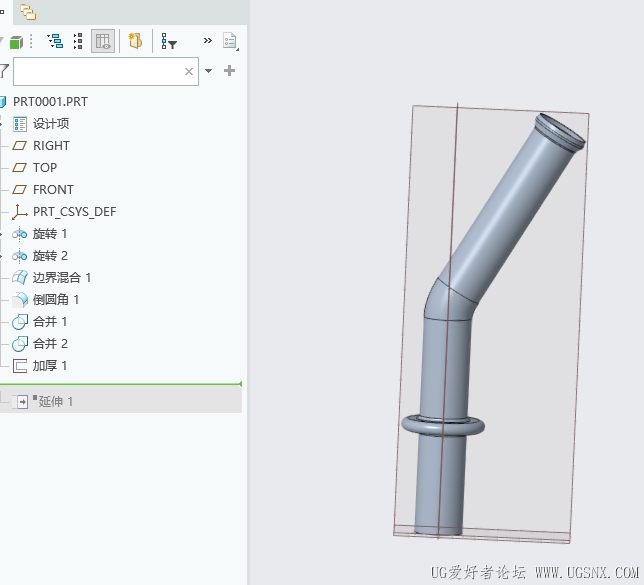
Task: Click the boundary blend icon
Action: pos(20,278)
